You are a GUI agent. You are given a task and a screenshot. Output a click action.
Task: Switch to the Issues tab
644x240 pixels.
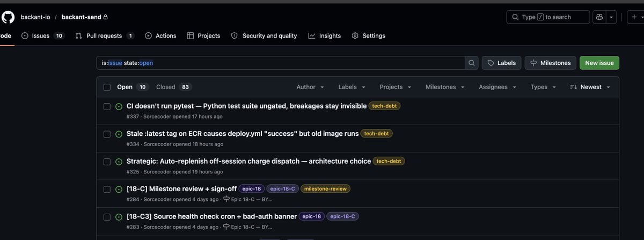(43, 35)
